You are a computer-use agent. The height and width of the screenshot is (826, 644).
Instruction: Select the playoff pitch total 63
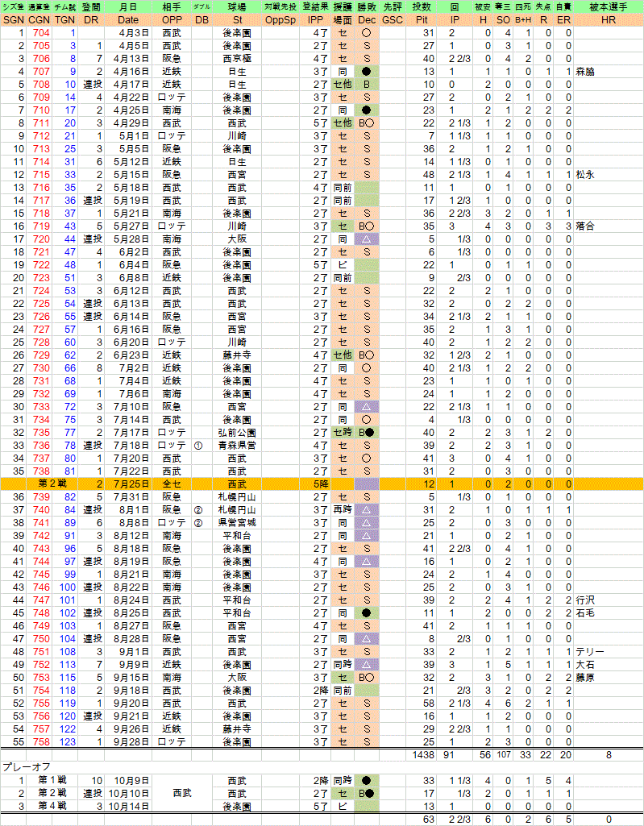click(x=429, y=820)
